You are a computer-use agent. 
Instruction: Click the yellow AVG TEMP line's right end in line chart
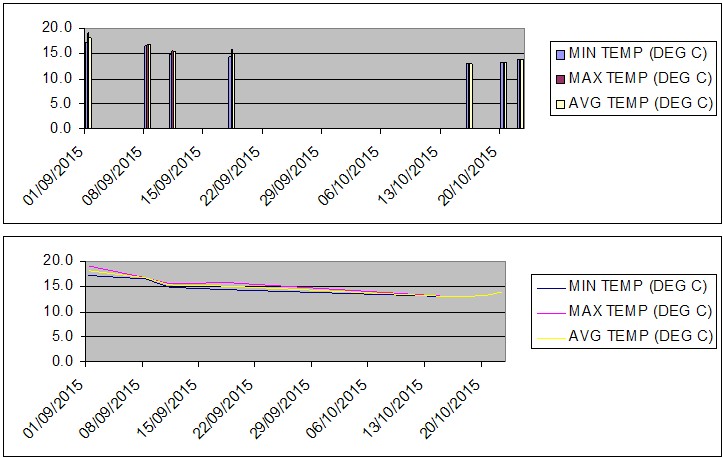pos(501,292)
